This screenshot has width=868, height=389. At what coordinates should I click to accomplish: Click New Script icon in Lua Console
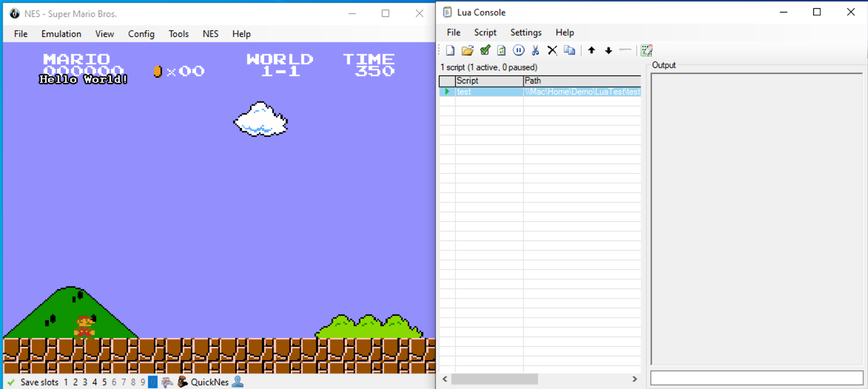pos(450,50)
